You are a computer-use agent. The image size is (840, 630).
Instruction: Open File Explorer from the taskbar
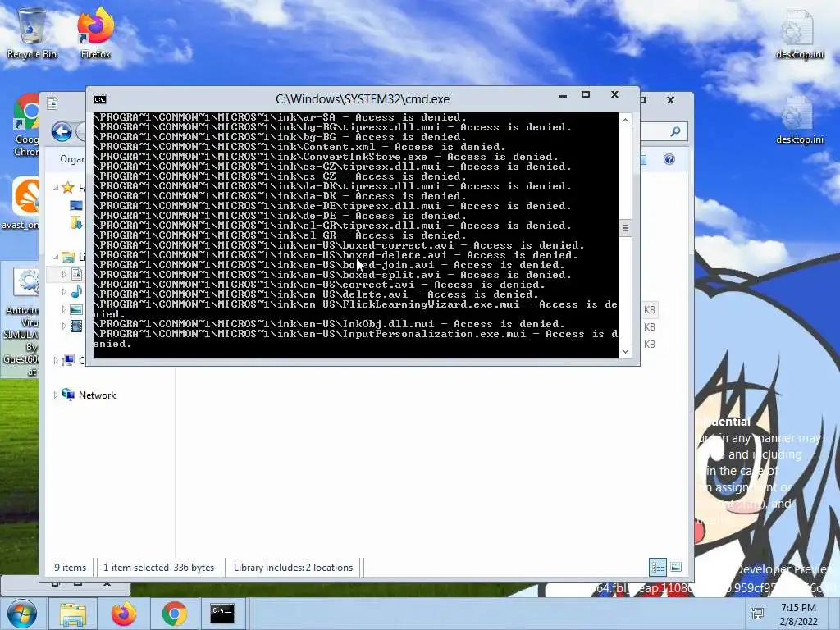point(73,614)
